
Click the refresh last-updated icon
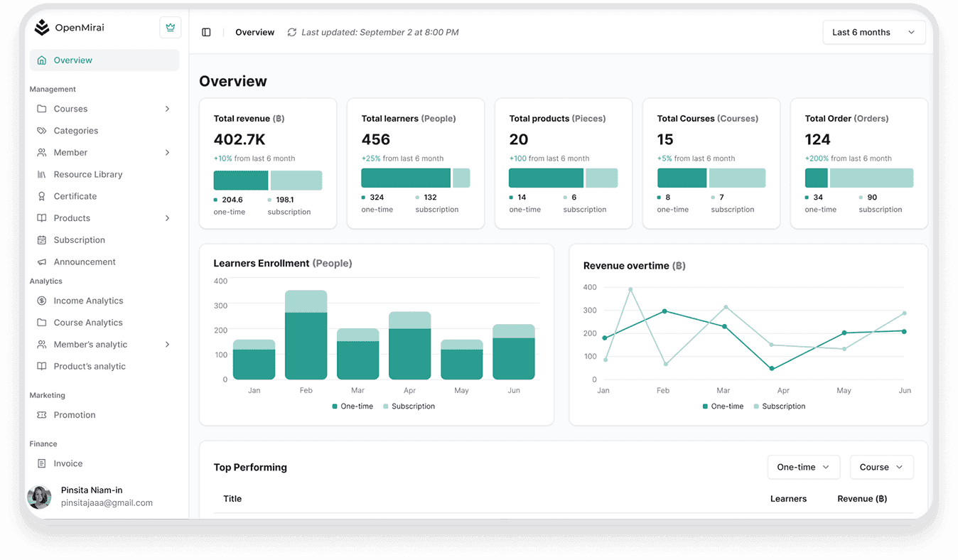pos(291,33)
